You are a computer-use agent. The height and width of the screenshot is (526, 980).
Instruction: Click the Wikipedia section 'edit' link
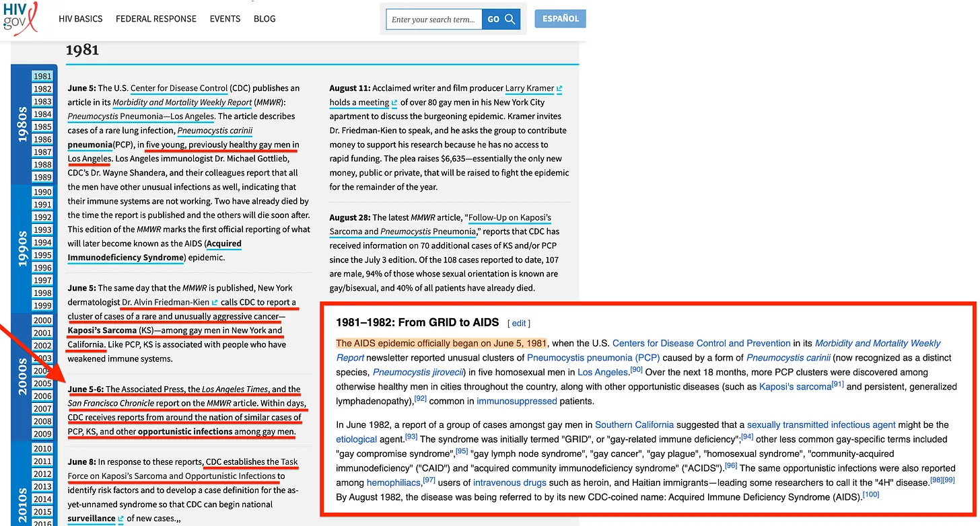[x=518, y=324]
